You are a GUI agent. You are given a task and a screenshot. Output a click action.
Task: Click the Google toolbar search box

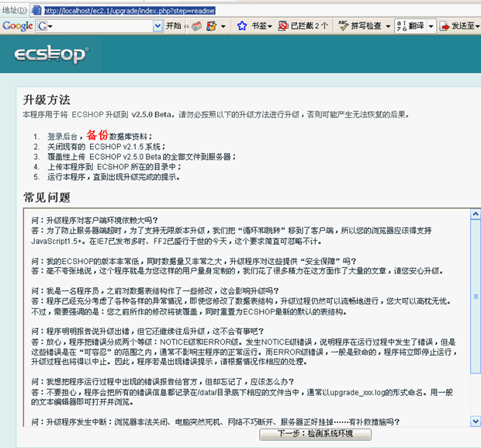click(100, 26)
